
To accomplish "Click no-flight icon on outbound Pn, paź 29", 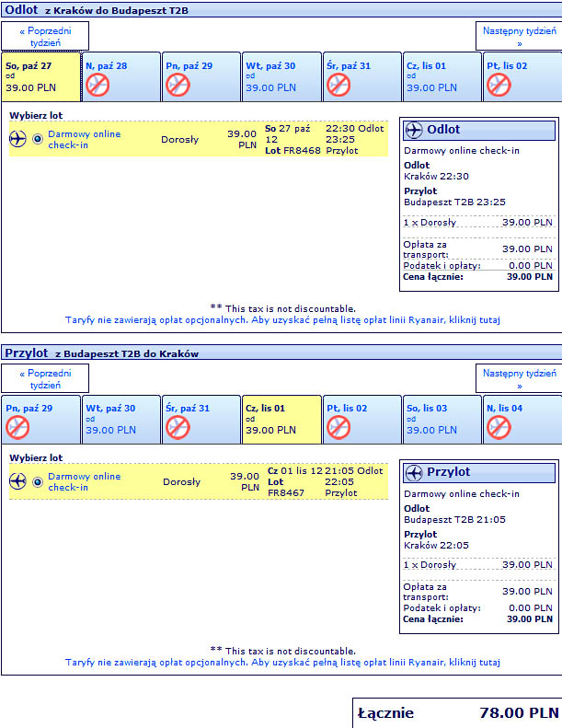I will click(178, 85).
